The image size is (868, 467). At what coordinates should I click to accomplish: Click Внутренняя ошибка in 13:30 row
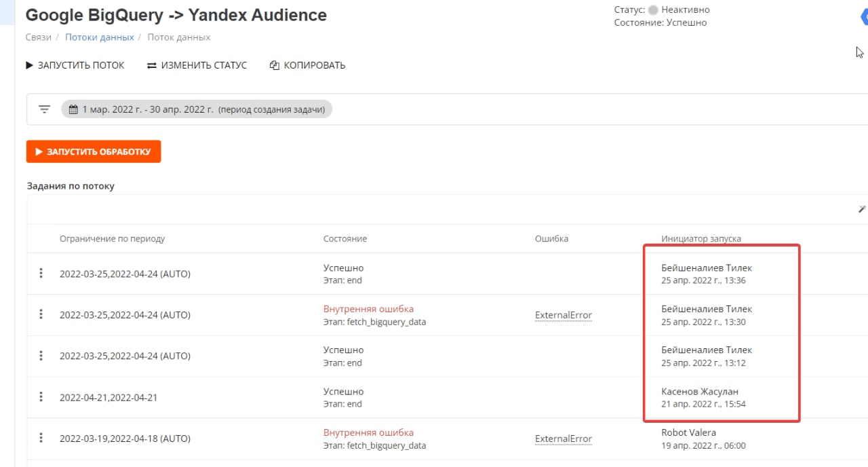368,309
